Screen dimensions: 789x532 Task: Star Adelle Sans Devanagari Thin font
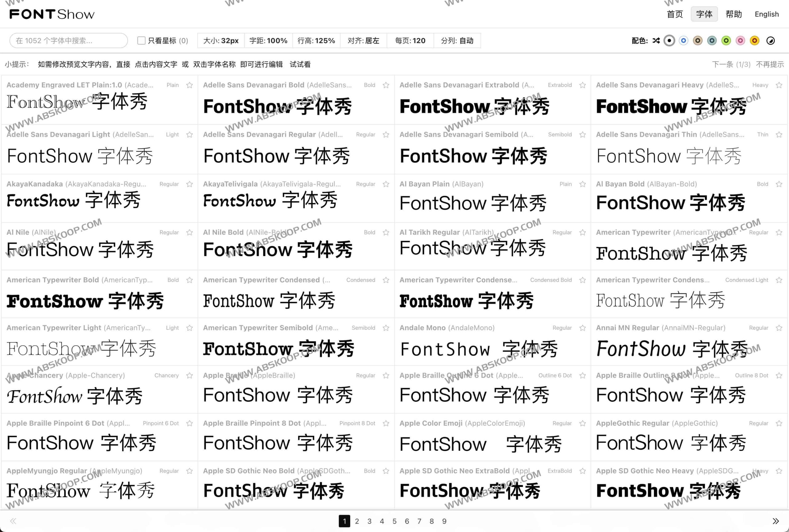coord(779,135)
